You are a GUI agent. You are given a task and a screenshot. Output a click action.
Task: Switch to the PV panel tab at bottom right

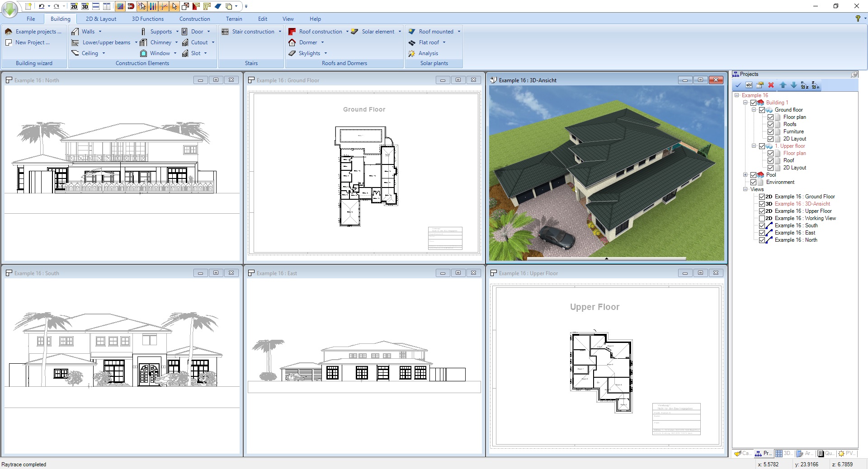848,454
